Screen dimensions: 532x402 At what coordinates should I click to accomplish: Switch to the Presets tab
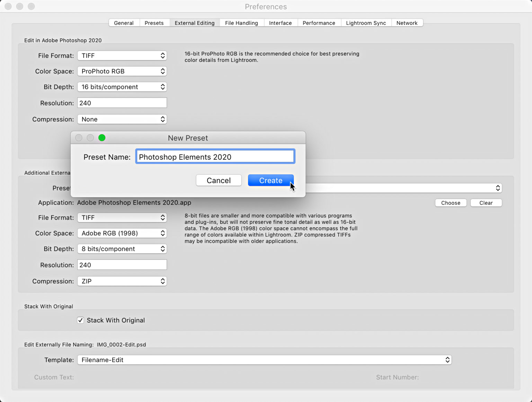point(154,22)
